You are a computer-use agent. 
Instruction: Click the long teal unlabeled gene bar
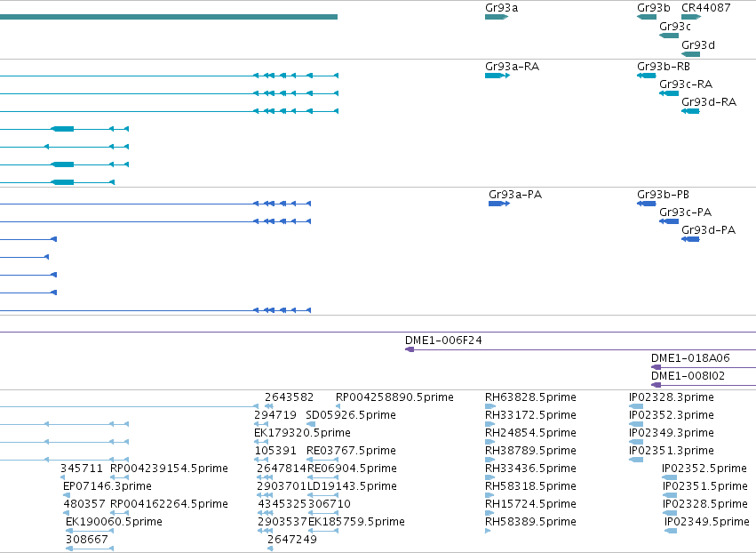click(x=169, y=17)
